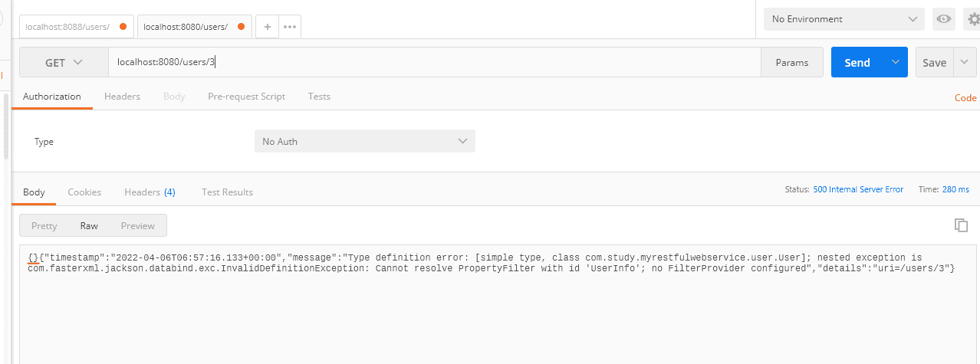Image resolution: width=980 pixels, height=364 pixels.
Task: Select the Raw response view
Action: coord(89,226)
